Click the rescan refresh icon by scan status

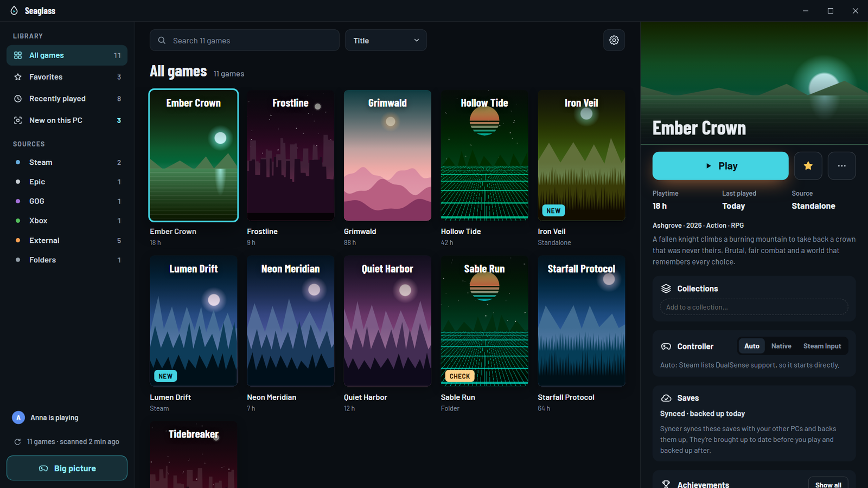coord(17,442)
